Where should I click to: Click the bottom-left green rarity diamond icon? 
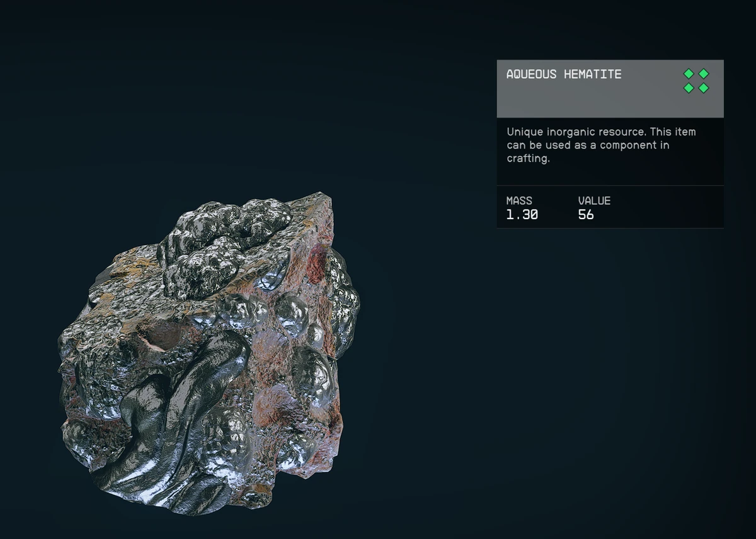pyautogui.click(x=689, y=88)
